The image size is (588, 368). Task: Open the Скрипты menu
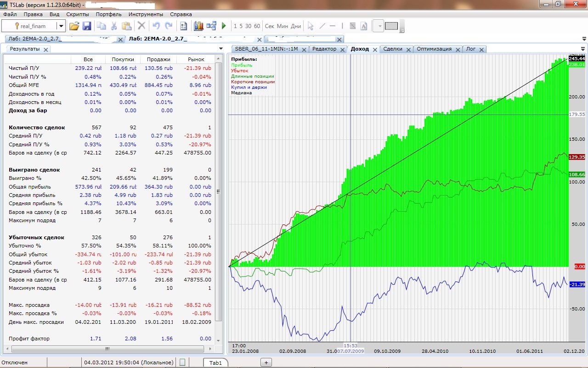pos(78,14)
